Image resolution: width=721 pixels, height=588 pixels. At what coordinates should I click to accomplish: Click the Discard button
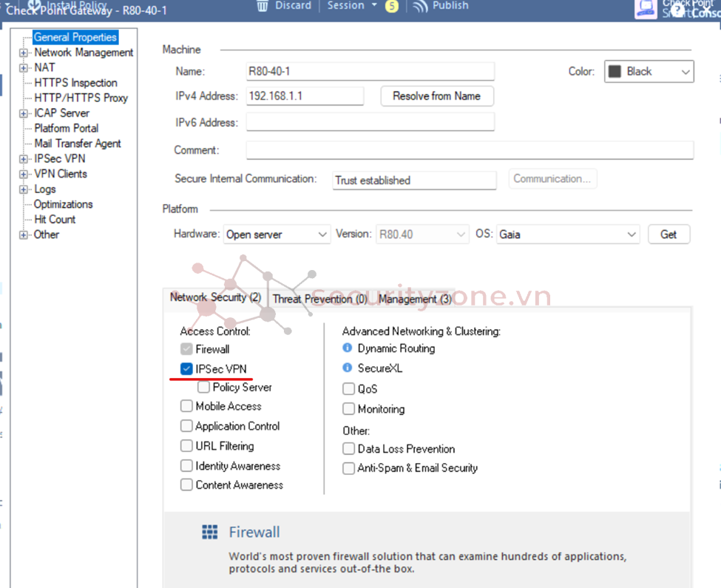coord(284,5)
